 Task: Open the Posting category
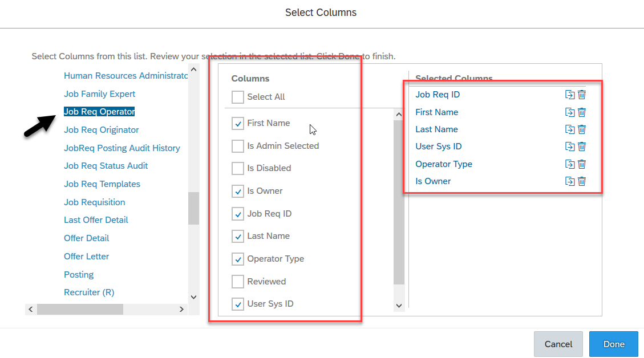pyautogui.click(x=79, y=274)
